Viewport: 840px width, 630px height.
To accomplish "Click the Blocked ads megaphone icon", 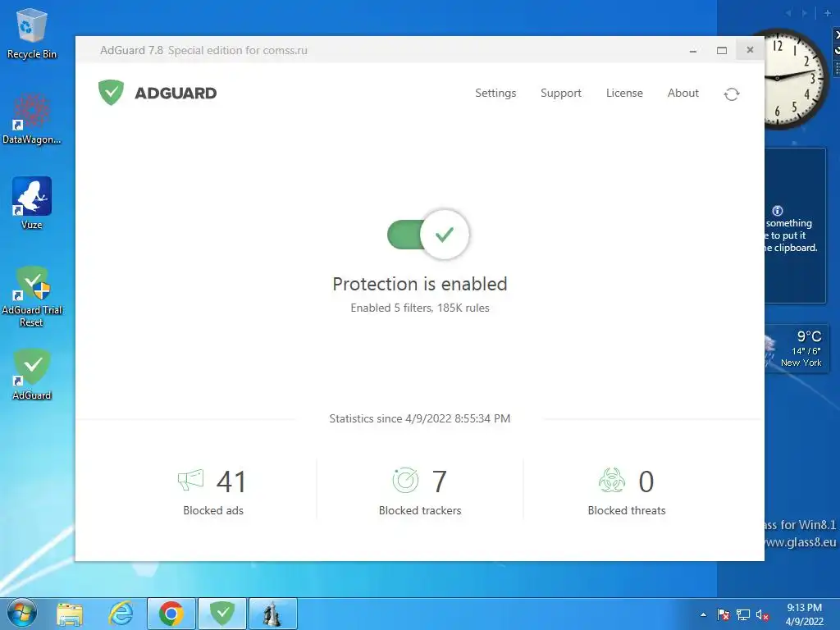I will [190, 480].
